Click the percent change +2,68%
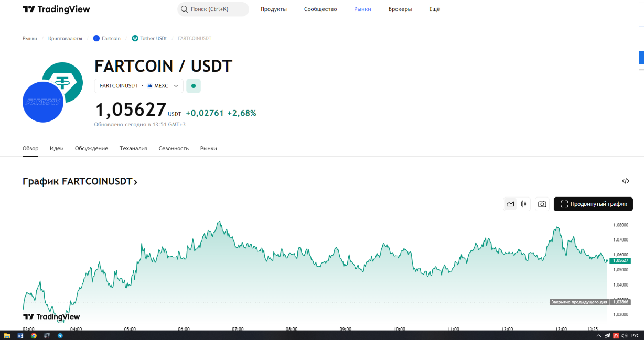 242,113
